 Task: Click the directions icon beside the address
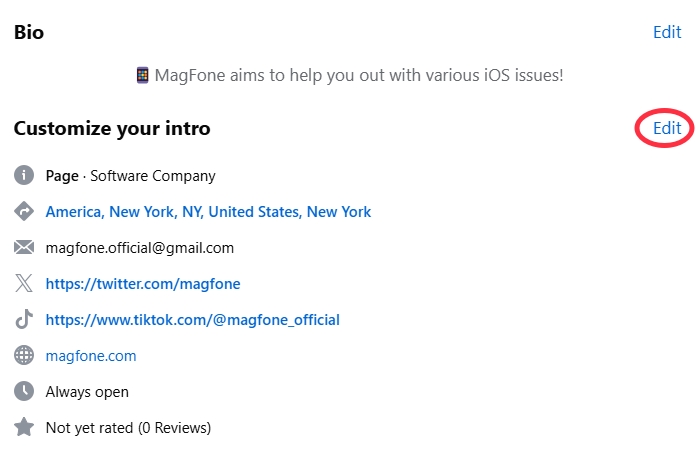[x=24, y=212]
